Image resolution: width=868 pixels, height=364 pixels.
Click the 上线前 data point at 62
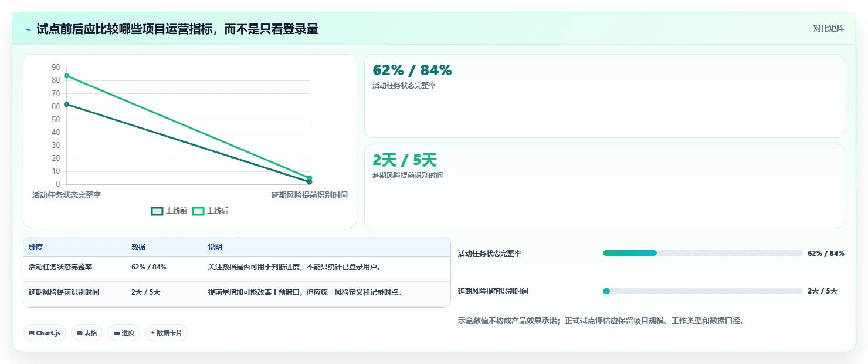67,104
